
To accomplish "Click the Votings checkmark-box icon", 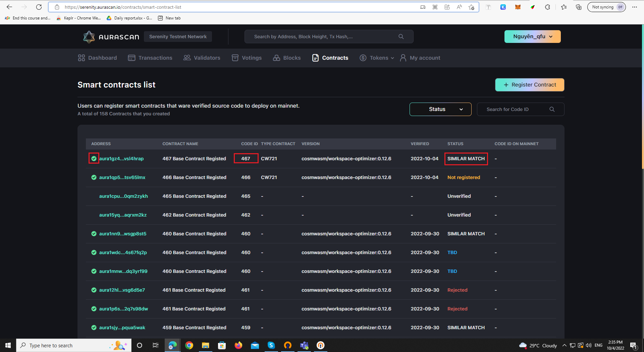I will tap(235, 58).
